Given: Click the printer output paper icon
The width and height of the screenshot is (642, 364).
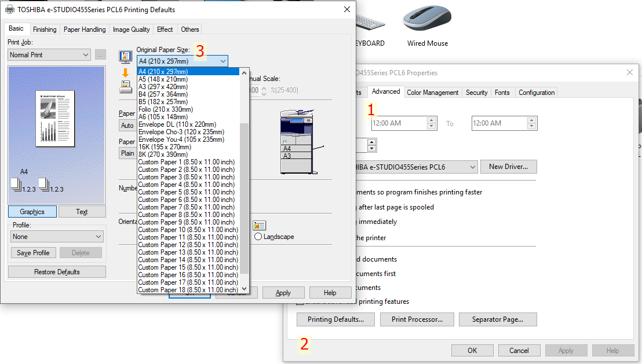Looking at the screenshot, I should click(x=125, y=87).
